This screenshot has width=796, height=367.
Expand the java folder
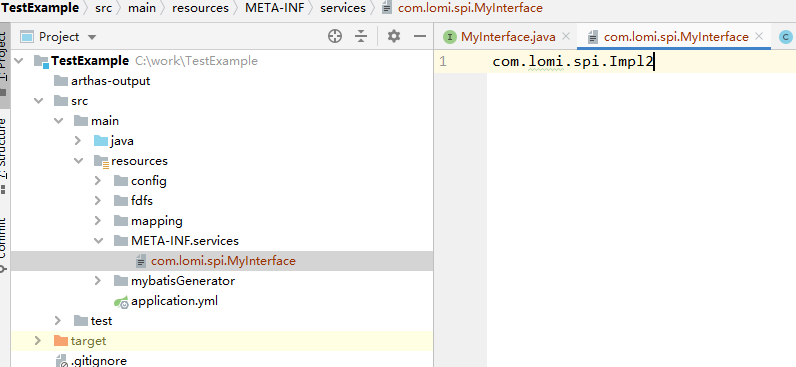(78, 141)
